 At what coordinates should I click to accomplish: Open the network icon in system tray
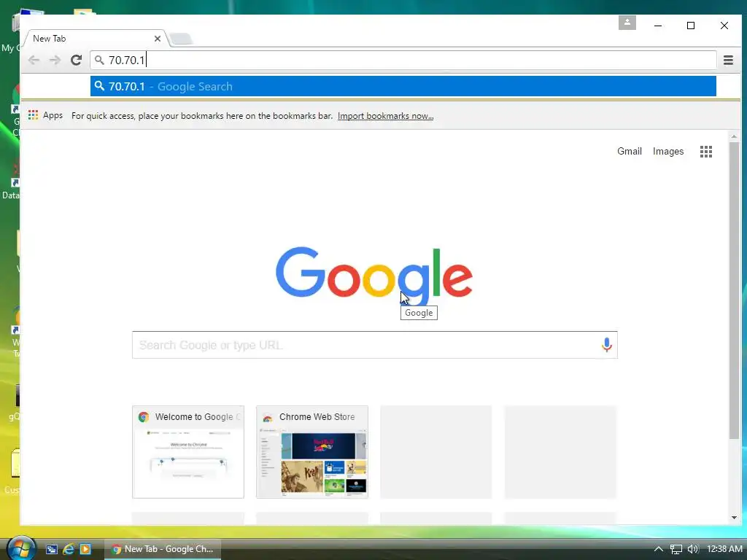coord(676,549)
